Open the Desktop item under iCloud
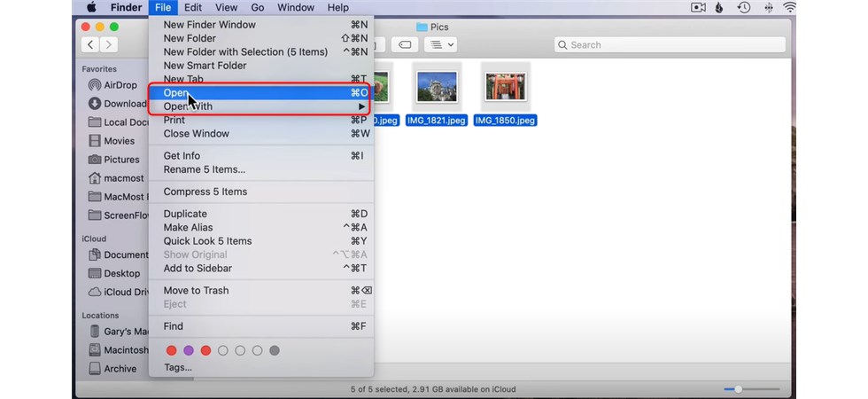The image size is (868, 399). click(x=121, y=273)
